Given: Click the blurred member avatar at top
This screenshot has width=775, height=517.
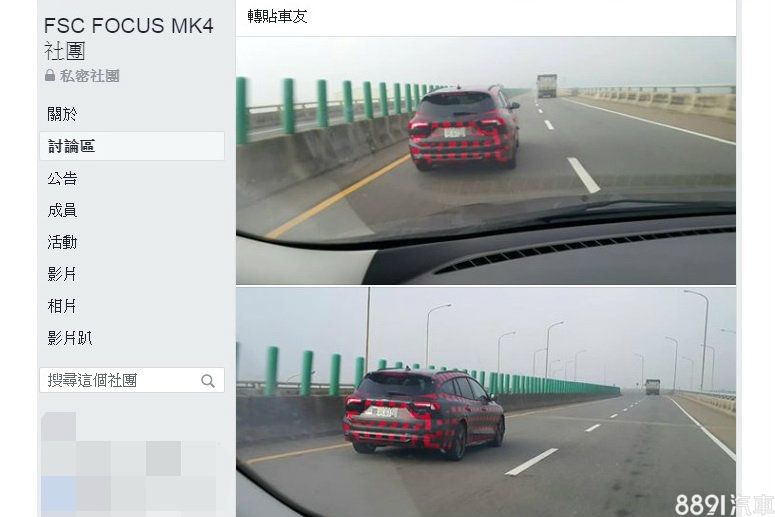Looking at the screenshot, I should click(58, 426).
